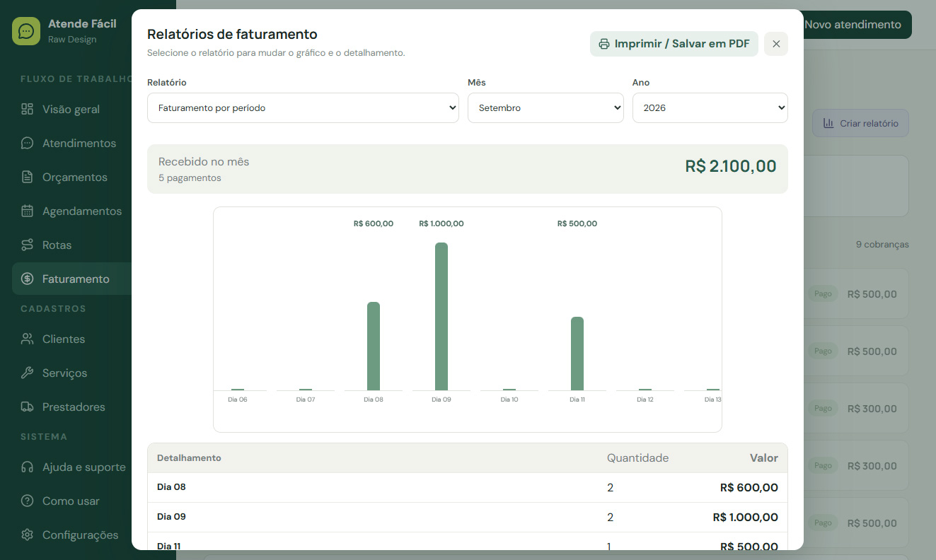This screenshot has height=560, width=936.
Task: Navigate to Agendamentos
Action: [x=72, y=211]
